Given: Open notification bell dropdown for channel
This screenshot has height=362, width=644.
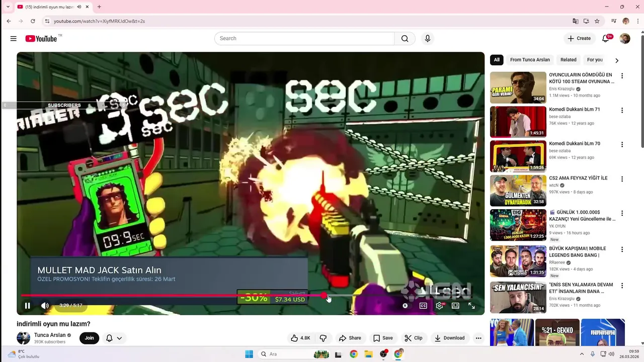Looking at the screenshot, I should [114, 338].
